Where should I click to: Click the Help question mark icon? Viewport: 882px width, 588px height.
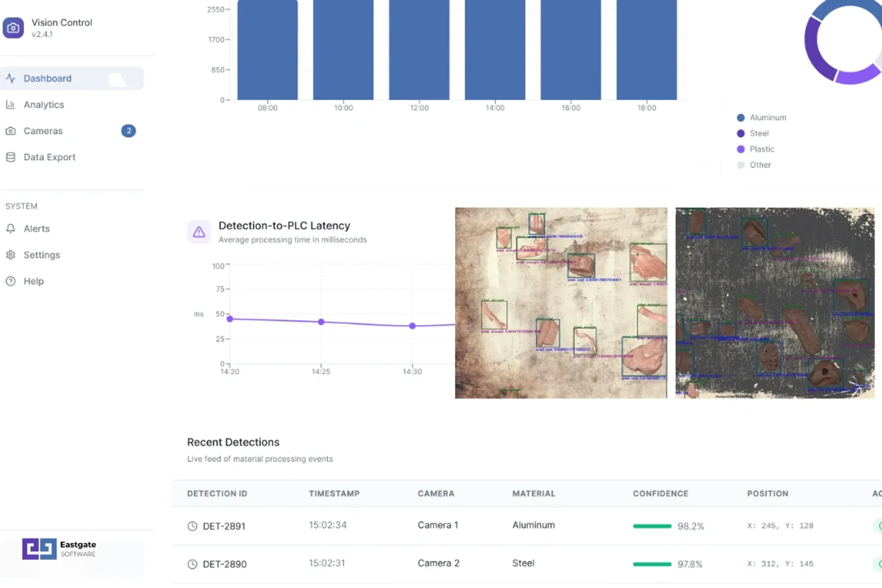click(x=10, y=281)
